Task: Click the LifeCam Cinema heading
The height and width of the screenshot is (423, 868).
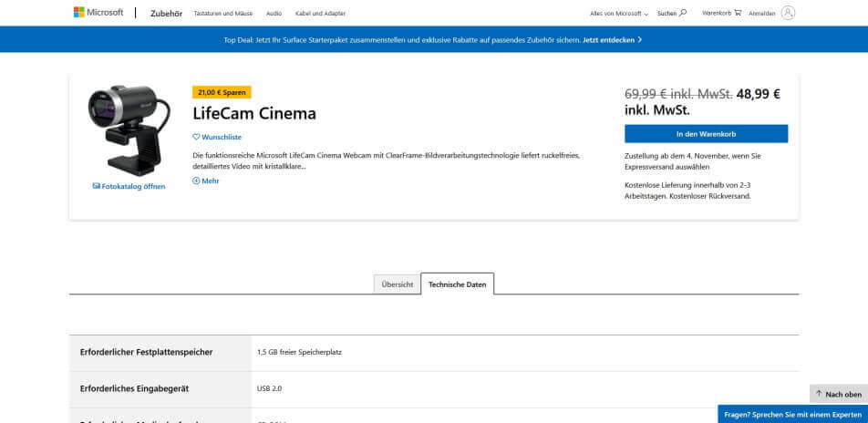Action: (254, 114)
